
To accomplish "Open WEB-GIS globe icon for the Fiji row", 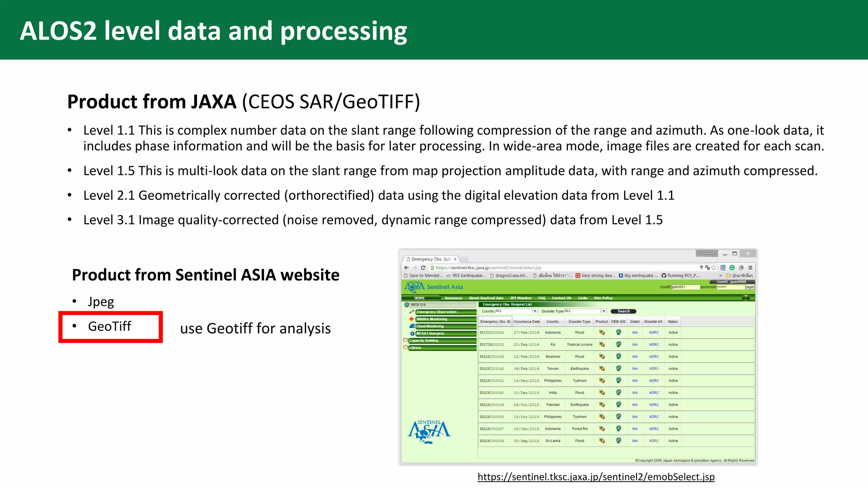I will pos(618,344).
